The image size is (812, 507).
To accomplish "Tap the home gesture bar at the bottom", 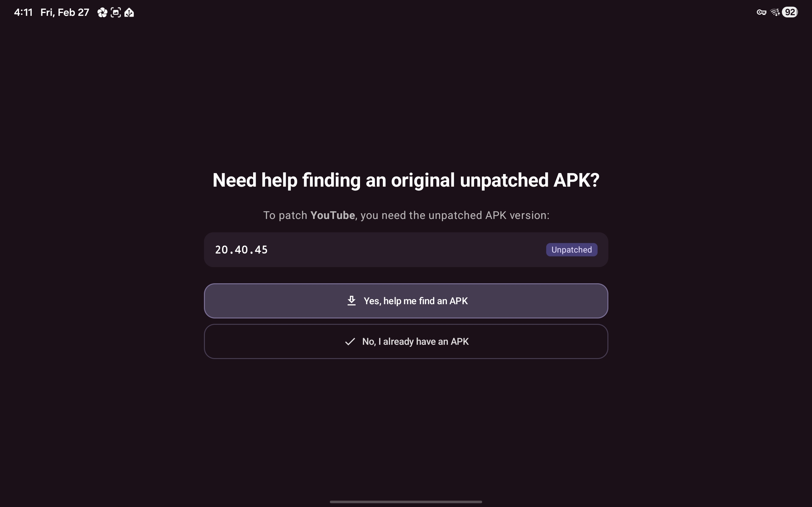I will 406,502.
